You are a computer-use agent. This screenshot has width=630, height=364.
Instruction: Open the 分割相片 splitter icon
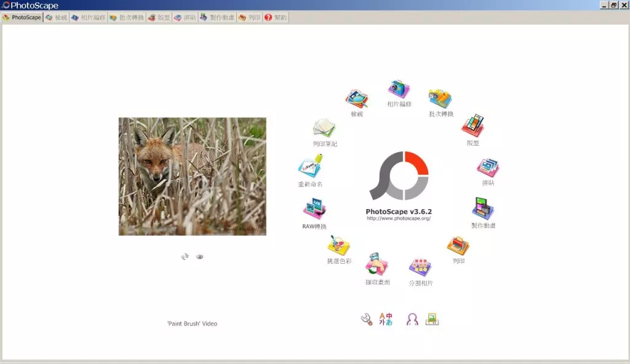click(420, 267)
